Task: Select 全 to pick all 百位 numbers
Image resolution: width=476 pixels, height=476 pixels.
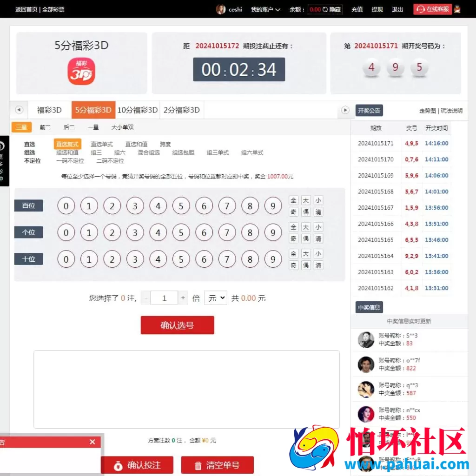Action: point(293,200)
